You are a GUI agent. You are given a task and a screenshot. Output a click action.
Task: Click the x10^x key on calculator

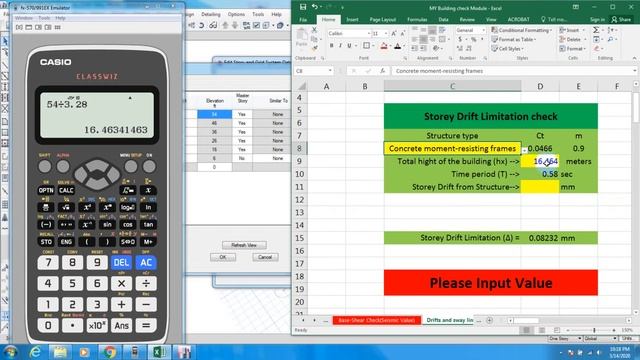coord(97,325)
